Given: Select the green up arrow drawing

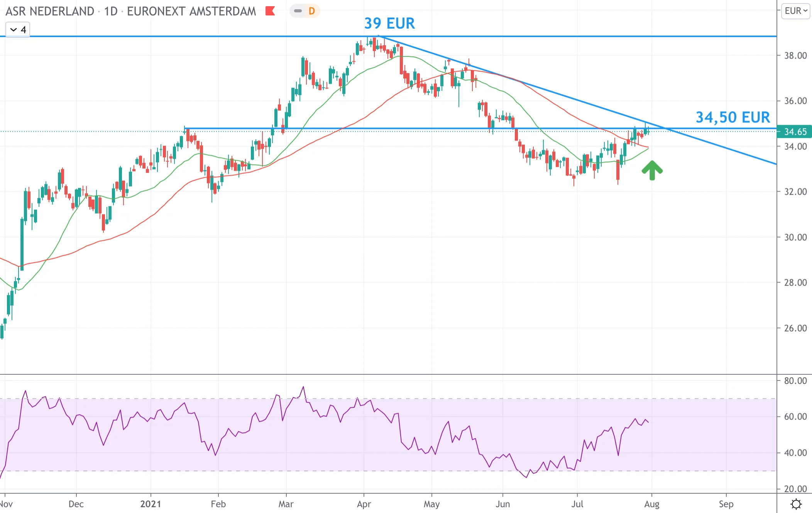Looking at the screenshot, I should coord(652,170).
